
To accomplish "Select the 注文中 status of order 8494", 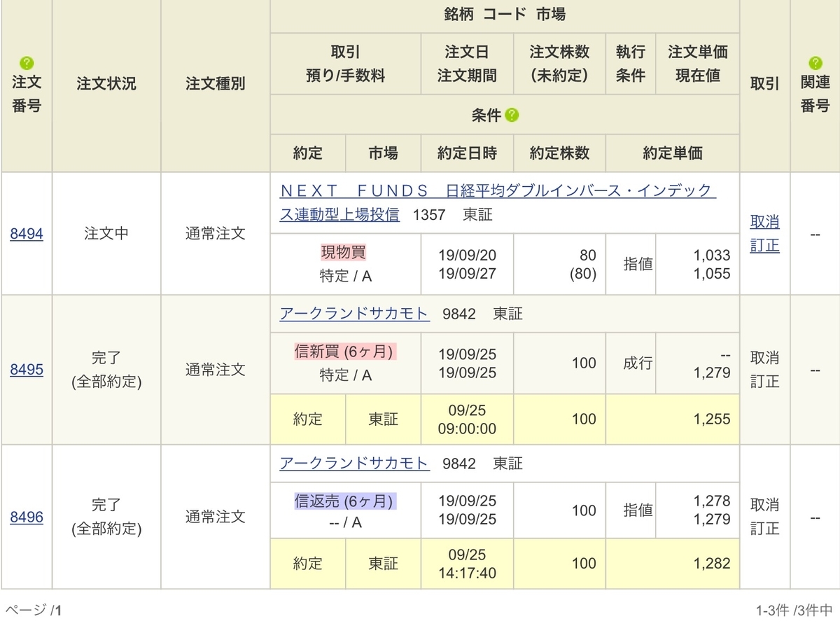I will point(106,234).
